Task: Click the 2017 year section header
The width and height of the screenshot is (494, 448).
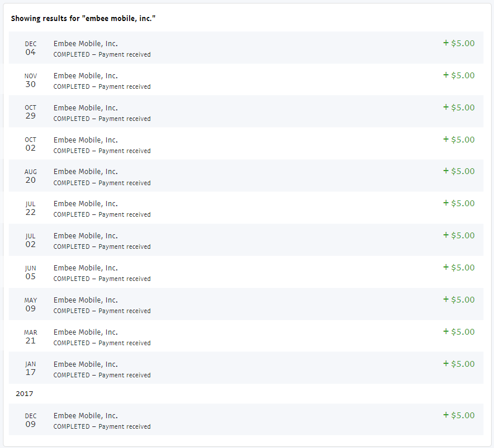Action: coord(25,394)
